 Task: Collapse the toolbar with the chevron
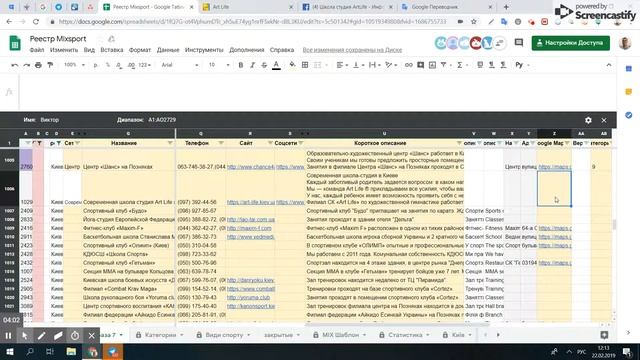coord(609,65)
